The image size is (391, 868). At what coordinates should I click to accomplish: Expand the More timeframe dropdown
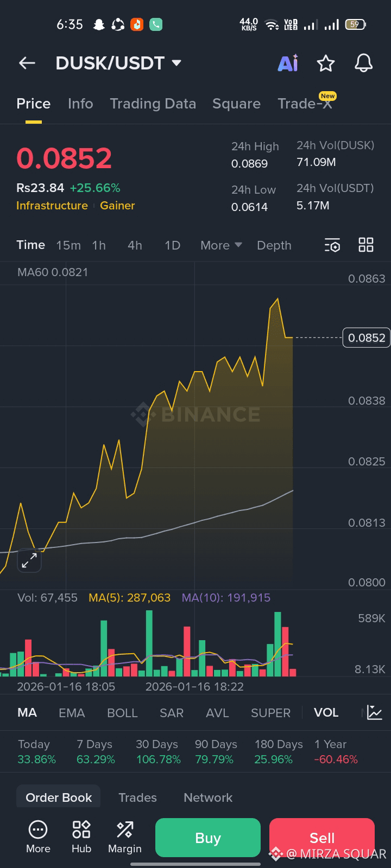tap(221, 245)
